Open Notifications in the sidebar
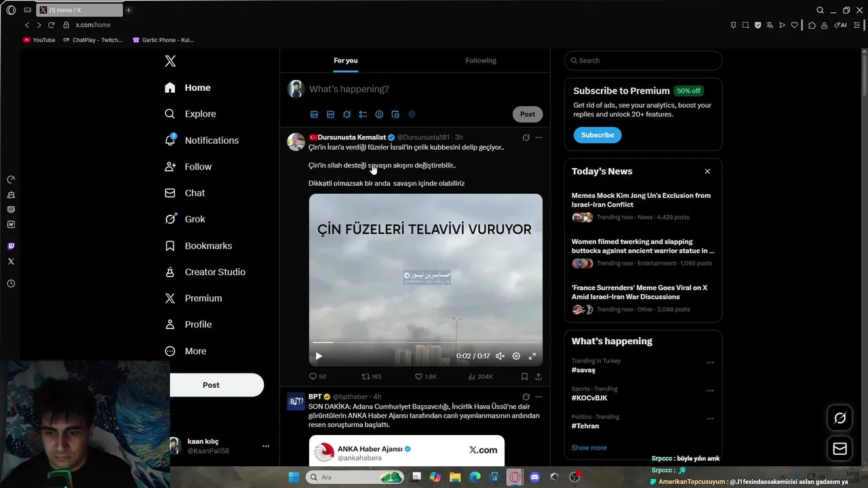The height and width of the screenshot is (488, 868). pos(201,140)
